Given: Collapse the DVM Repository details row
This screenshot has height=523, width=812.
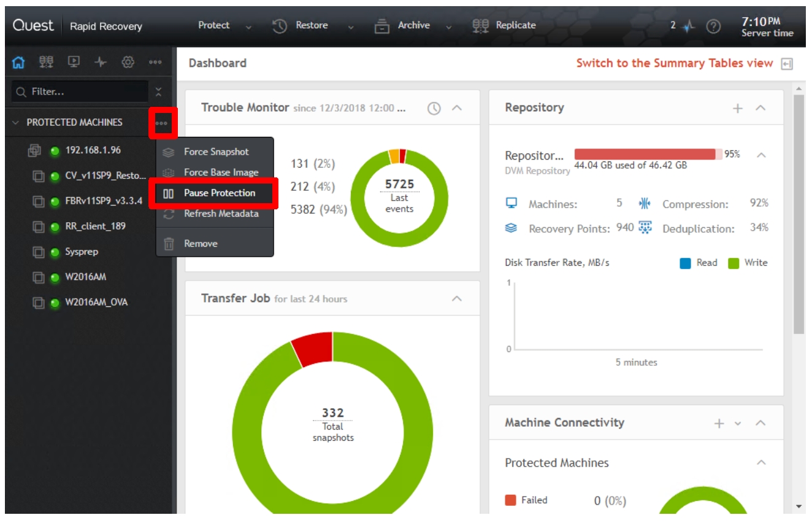Looking at the screenshot, I should (x=761, y=155).
